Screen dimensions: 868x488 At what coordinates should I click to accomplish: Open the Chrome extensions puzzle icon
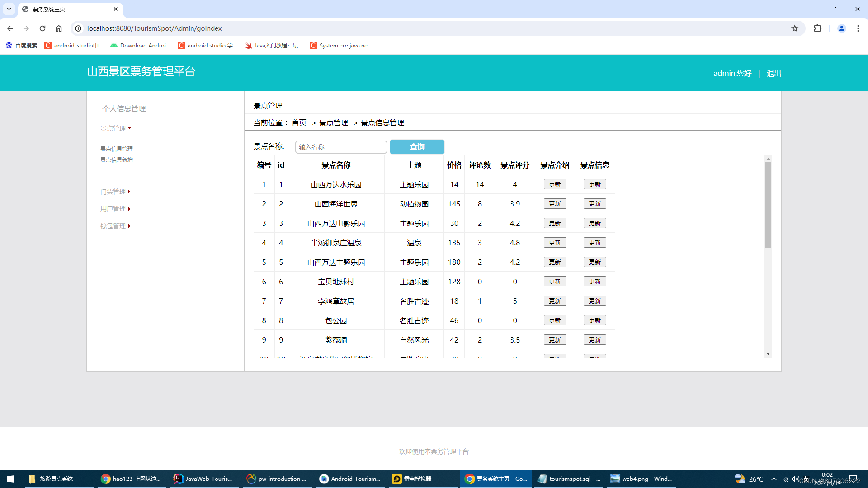pyautogui.click(x=817, y=28)
